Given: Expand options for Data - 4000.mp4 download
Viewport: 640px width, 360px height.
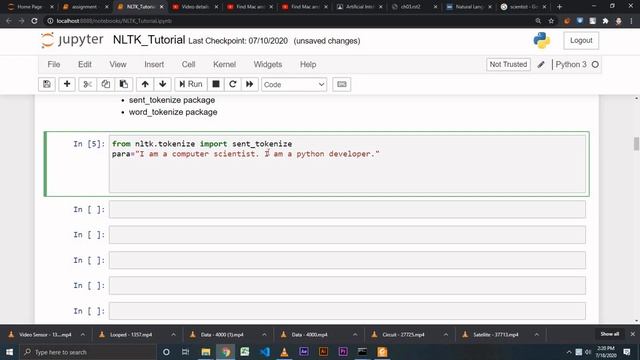Looking at the screenshot, I should pos(355,334).
